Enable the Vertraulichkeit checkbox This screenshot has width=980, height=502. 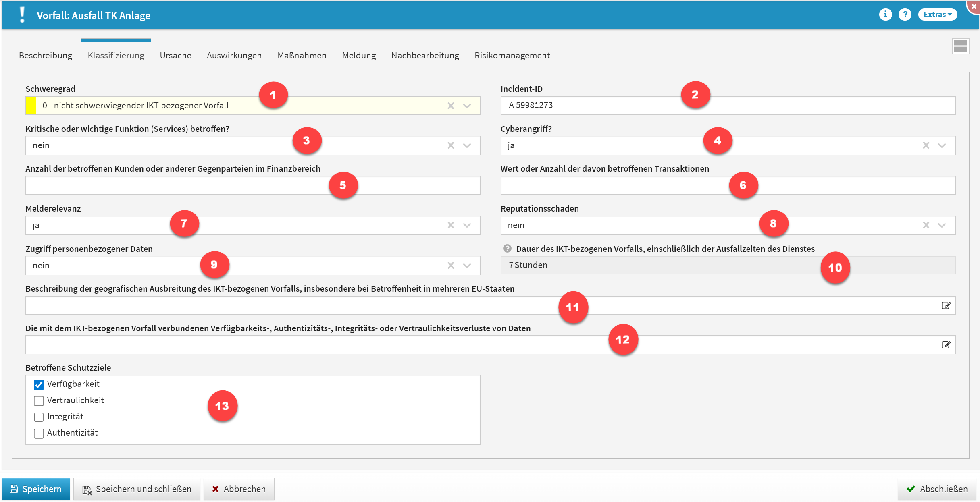39,401
